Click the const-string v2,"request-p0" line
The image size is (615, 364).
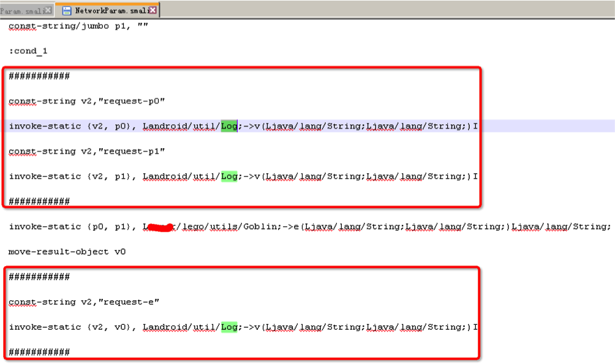pos(87,101)
